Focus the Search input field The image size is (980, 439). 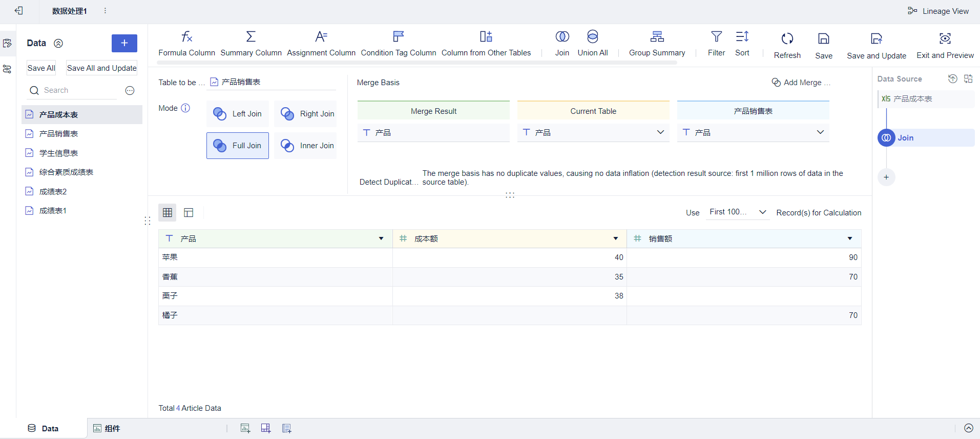click(79, 90)
